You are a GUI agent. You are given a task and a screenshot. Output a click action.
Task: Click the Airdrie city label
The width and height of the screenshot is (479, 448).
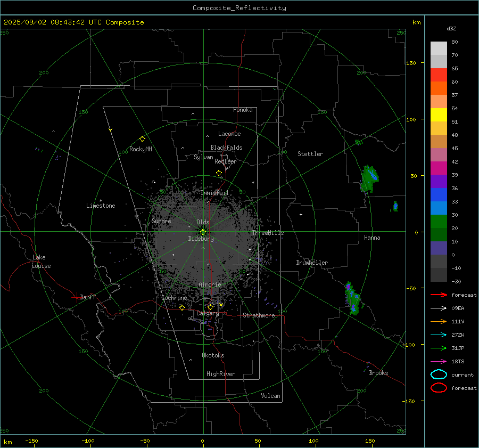point(210,284)
